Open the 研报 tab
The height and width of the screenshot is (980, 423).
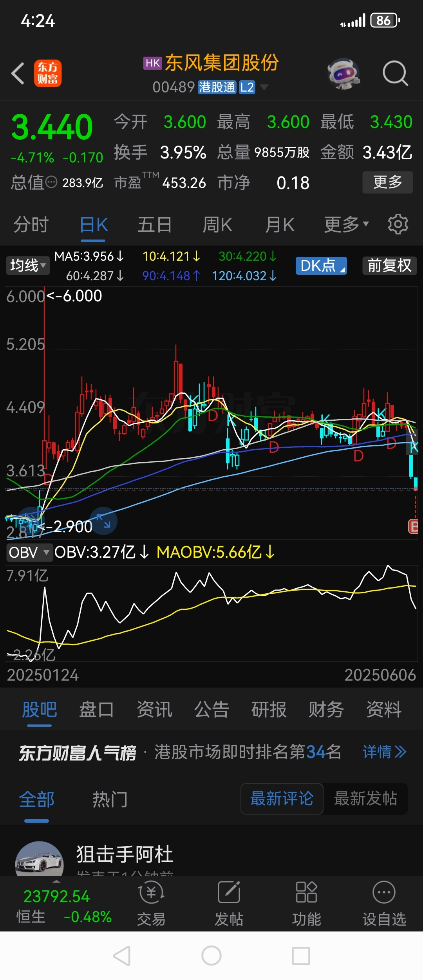tap(269, 710)
